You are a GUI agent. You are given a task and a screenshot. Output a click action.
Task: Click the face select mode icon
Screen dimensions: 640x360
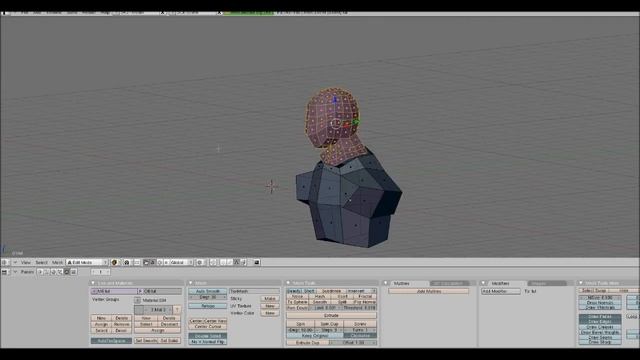(236, 262)
